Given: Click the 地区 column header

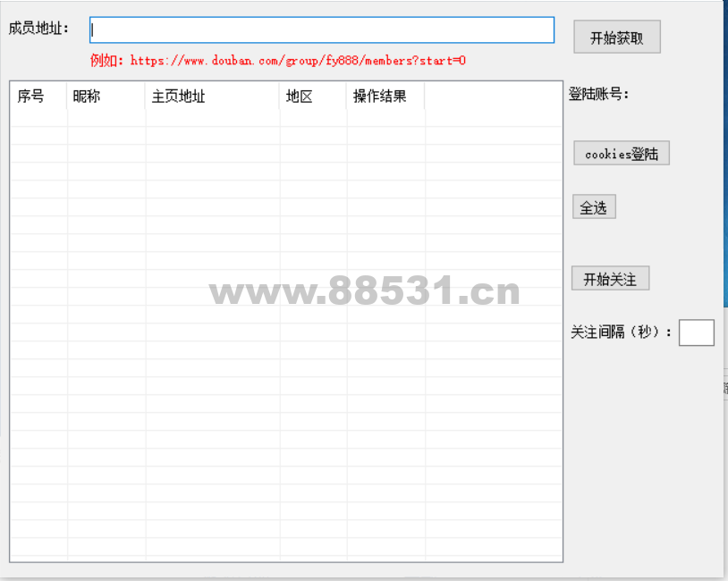Looking at the screenshot, I should [313, 96].
